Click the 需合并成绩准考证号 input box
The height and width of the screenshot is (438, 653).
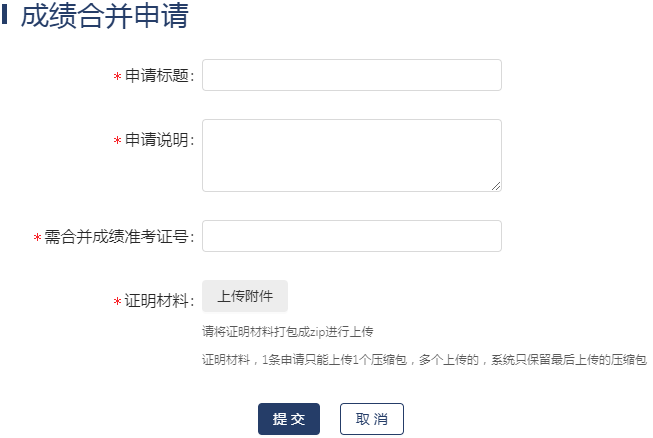(x=351, y=236)
